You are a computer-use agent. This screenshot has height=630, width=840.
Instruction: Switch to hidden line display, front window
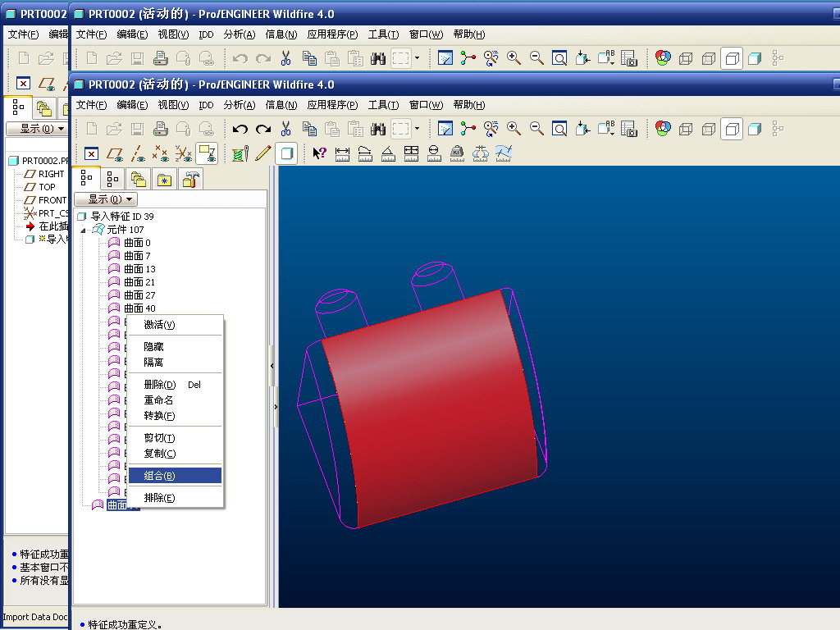click(x=709, y=129)
